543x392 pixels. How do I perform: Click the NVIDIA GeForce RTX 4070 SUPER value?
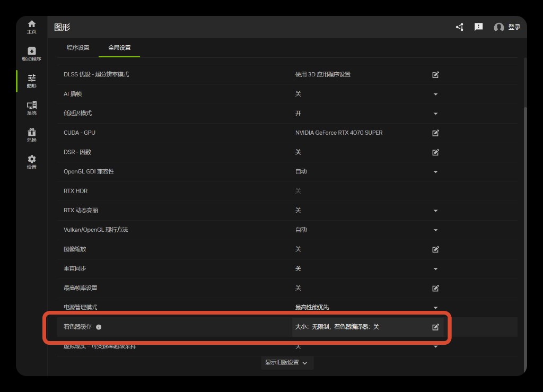[x=339, y=133]
